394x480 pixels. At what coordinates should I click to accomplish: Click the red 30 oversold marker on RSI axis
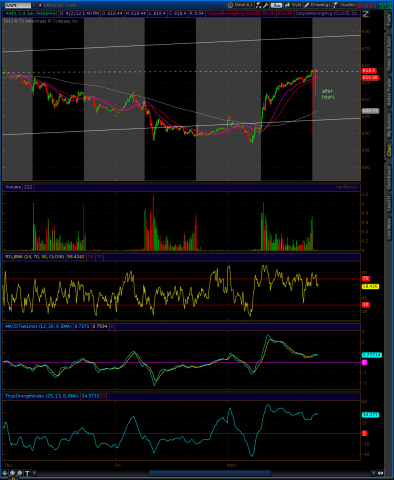click(x=366, y=305)
